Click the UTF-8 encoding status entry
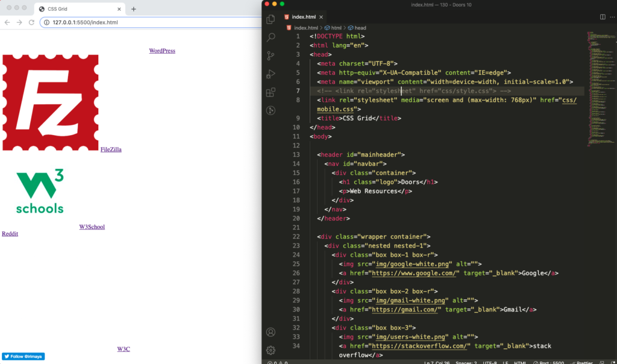The height and width of the screenshot is (364, 617). click(x=489, y=362)
